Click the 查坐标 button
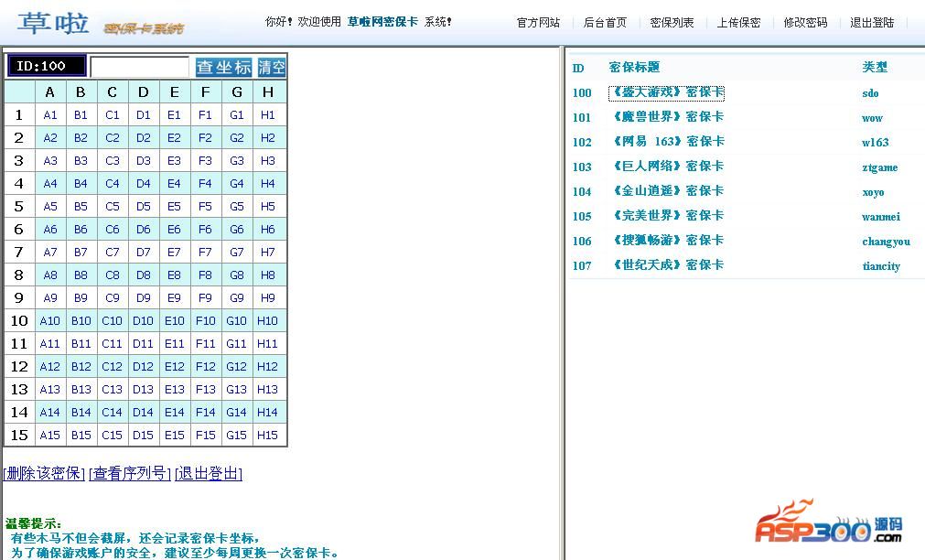Image resolution: width=925 pixels, height=560 pixels. click(x=223, y=67)
